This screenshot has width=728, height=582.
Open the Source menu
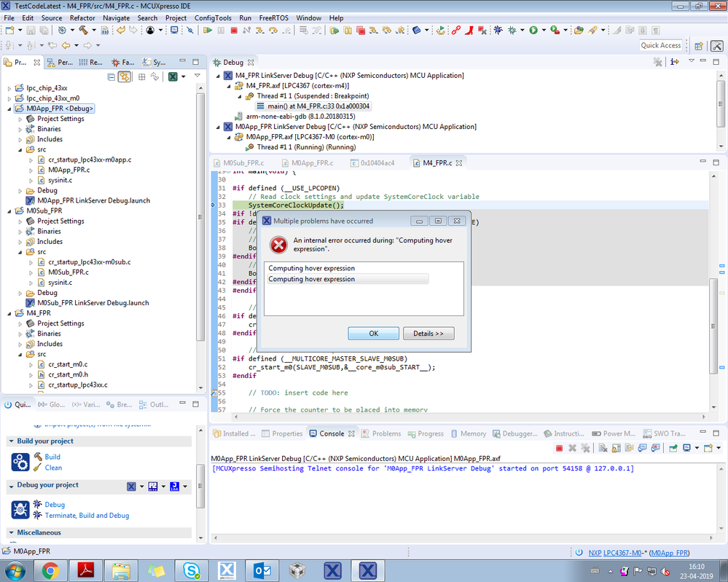52,18
